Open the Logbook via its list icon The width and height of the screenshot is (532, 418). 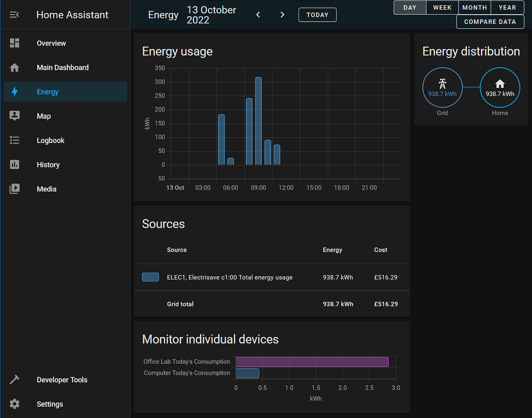14,140
